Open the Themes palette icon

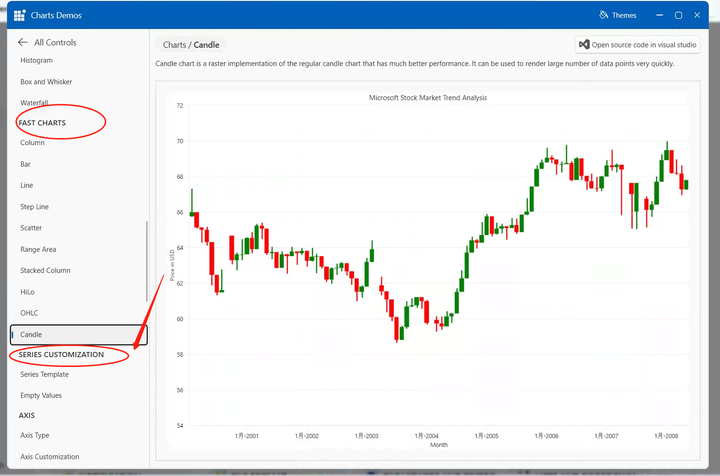(x=603, y=15)
